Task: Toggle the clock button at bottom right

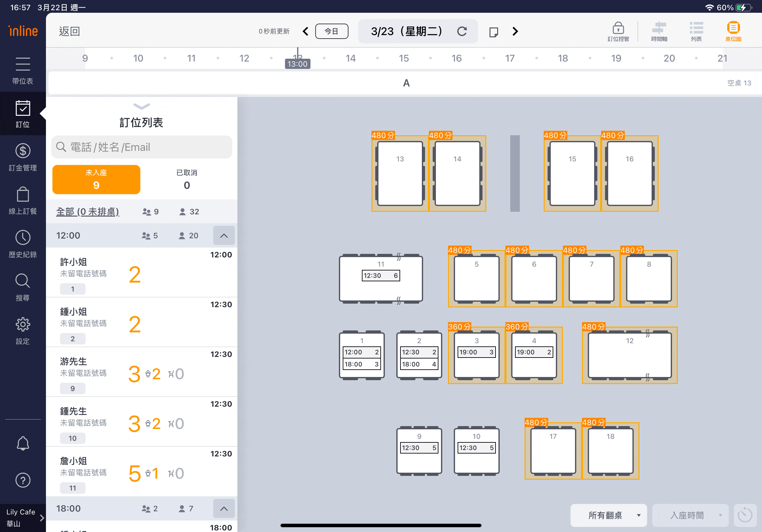Action: [x=744, y=515]
